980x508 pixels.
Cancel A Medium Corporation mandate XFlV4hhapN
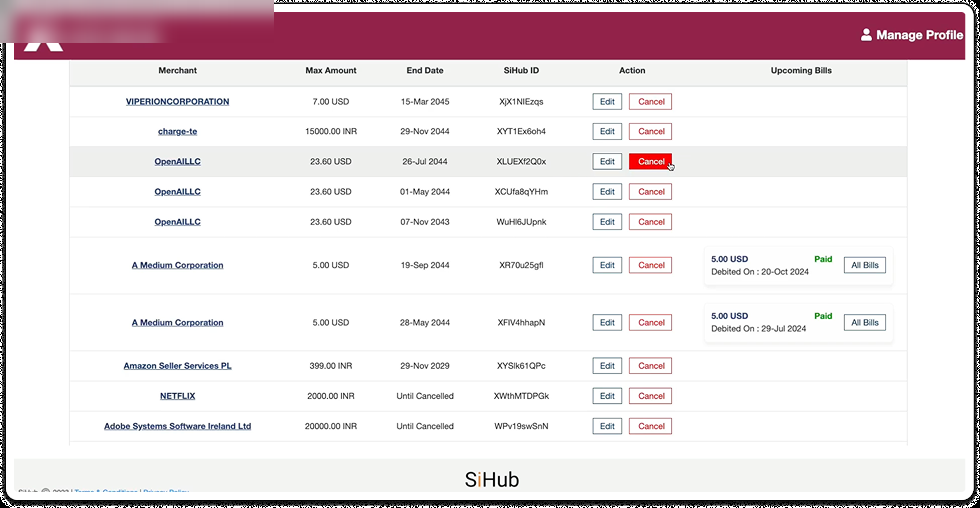(x=651, y=322)
